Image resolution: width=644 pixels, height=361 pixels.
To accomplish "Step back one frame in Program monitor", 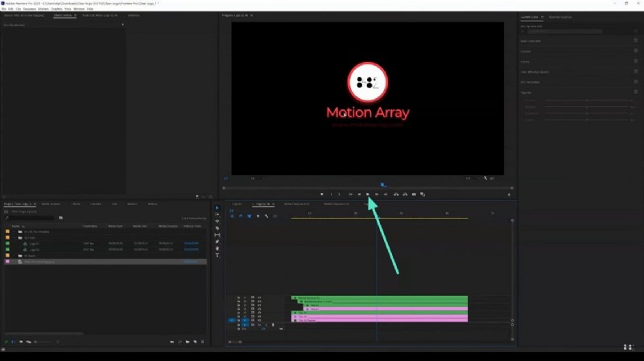I will tap(359, 195).
